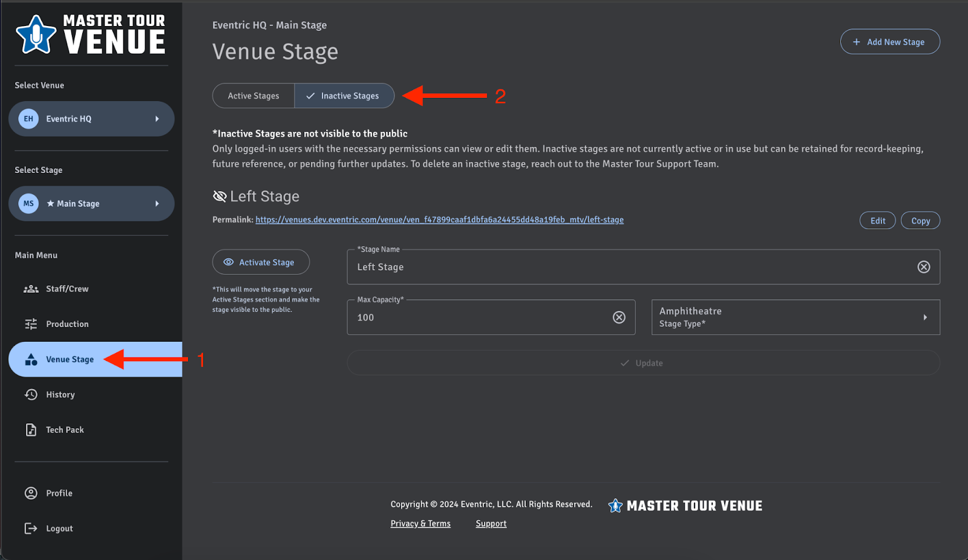Click the Master Tour Venue star logo
This screenshot has width=968, height=560.
(35, 34)
